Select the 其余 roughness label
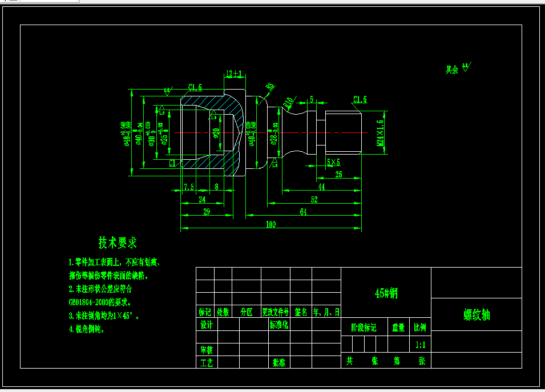Image resolution: width=545 pixels, height=392 pixels. [x=452, y=70]
